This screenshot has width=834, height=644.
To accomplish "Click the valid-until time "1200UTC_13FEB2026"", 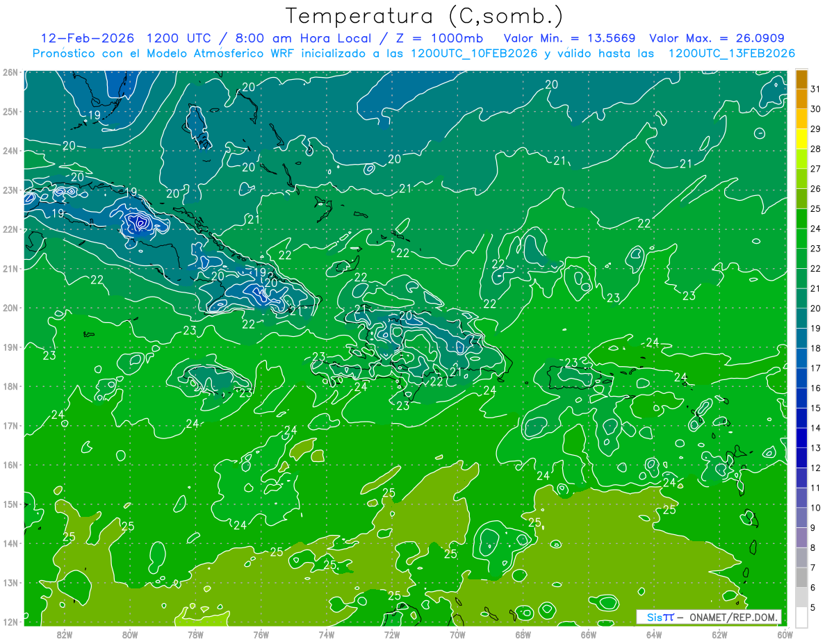I will click(731, 53).
